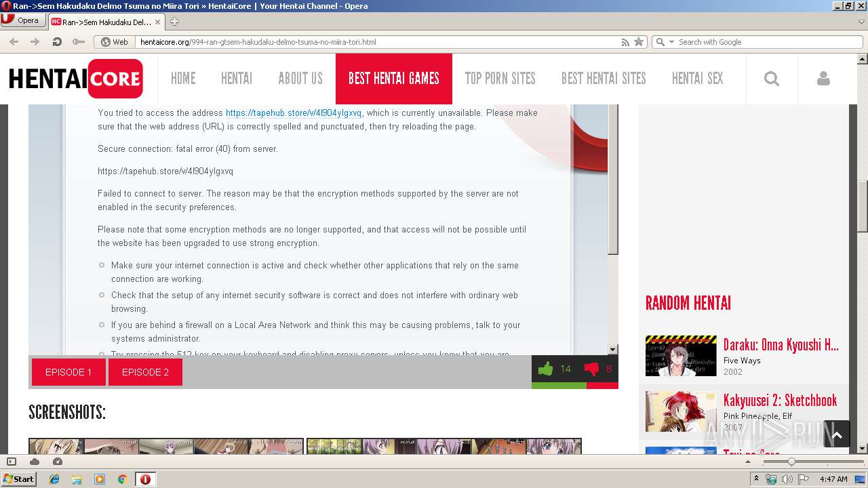Click the RSS feed icon in address bar
The width and height of the screenshot is (868, 488).
click(625, 41)
